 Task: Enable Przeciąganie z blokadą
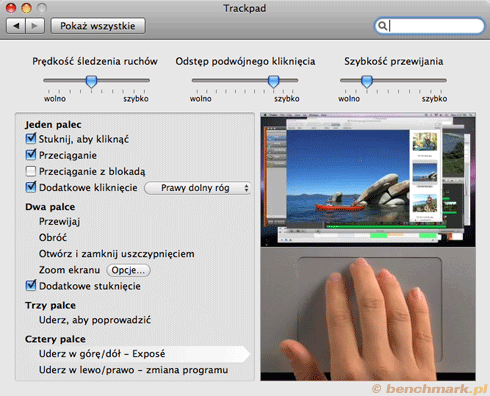point(31,171)
